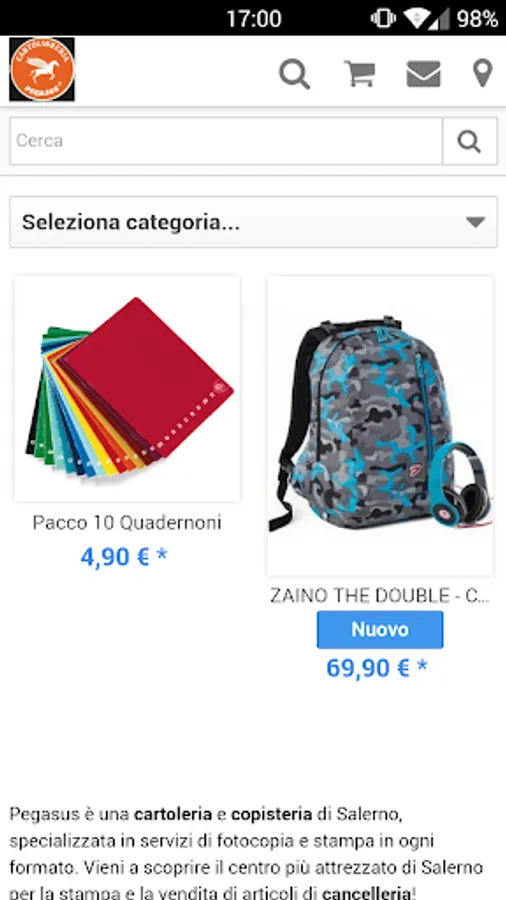Viewport: 506px width, 900px height.
Task: Select the 69,90 € price link
Action: [x=377, y=668]
